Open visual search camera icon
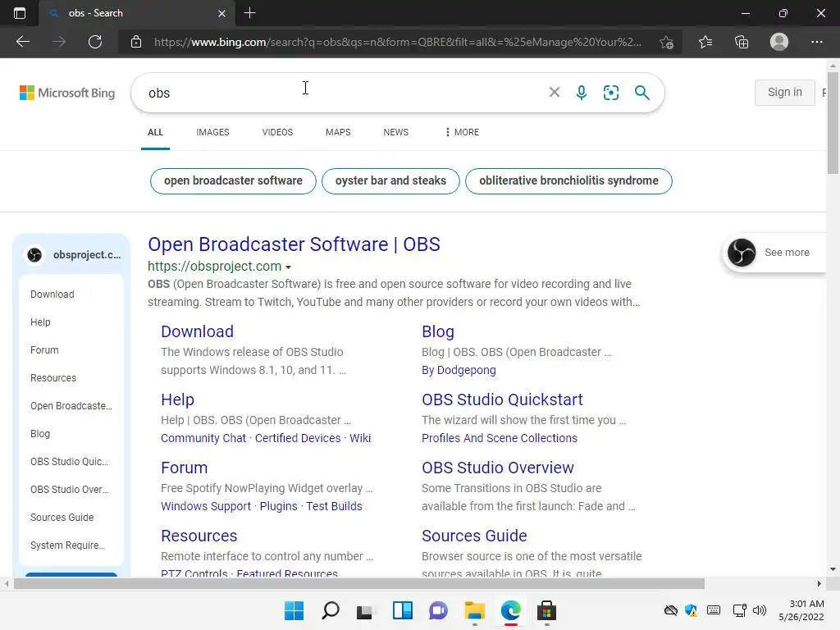 point(610,93)
